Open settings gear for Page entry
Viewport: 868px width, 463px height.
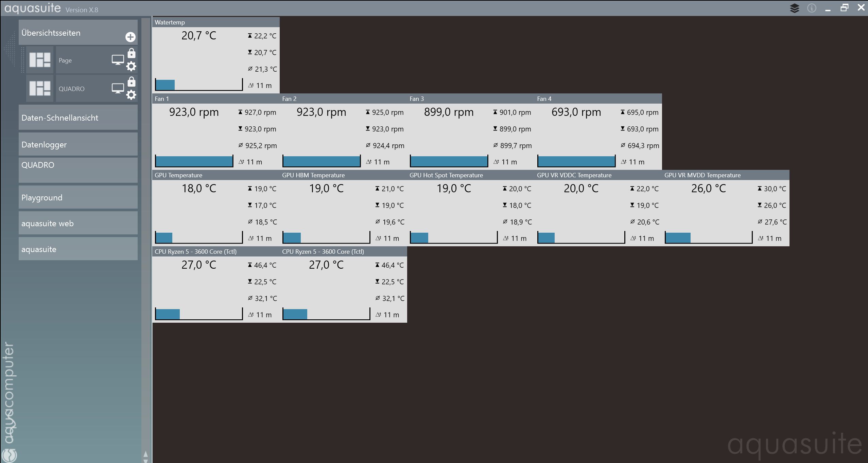(131, 66)
